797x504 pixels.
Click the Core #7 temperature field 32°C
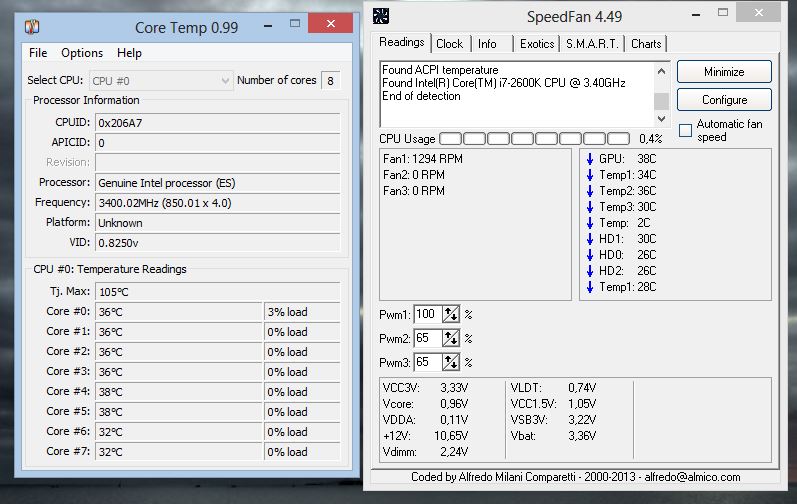tap(178, 452)
